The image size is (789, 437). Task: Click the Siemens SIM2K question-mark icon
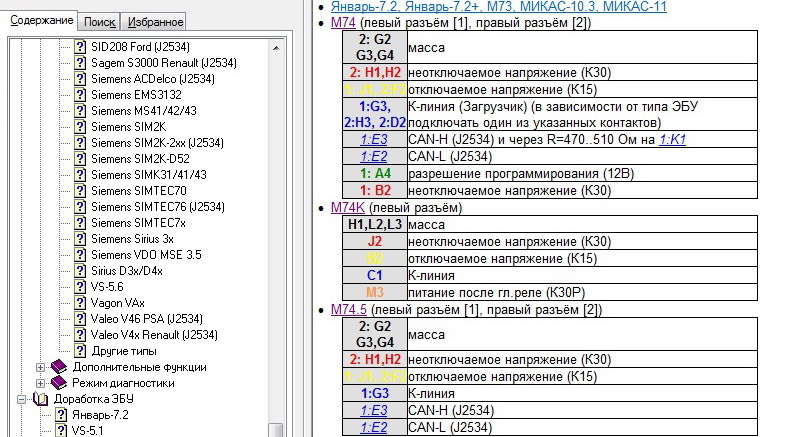click(x=80, y=127)
